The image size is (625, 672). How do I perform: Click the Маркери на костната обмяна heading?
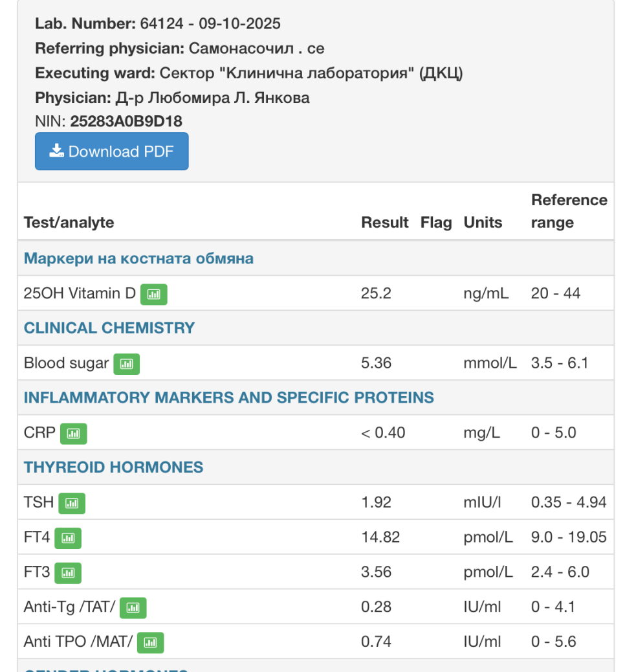[x=138, y=259]
